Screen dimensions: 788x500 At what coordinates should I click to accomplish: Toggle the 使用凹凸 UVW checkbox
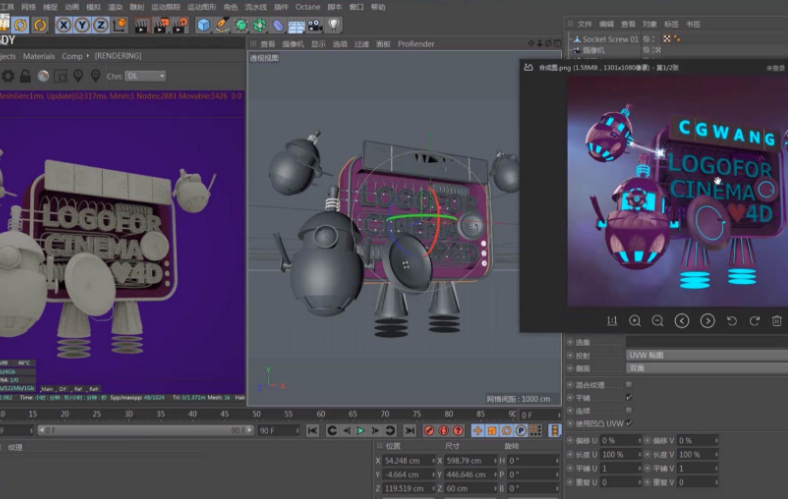[628, 423]
